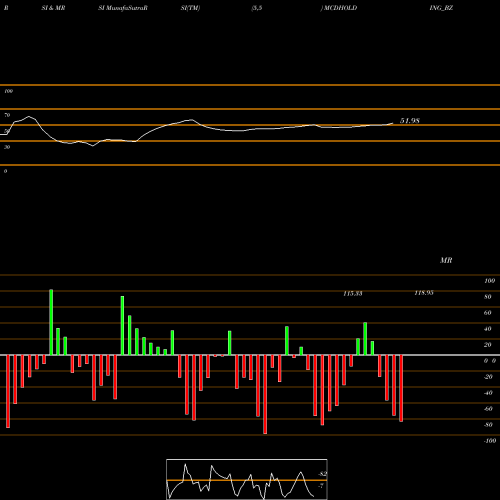Screen dimensions: 500x500
Task: Click the peak of the RSI line
Action: [29, 116]
